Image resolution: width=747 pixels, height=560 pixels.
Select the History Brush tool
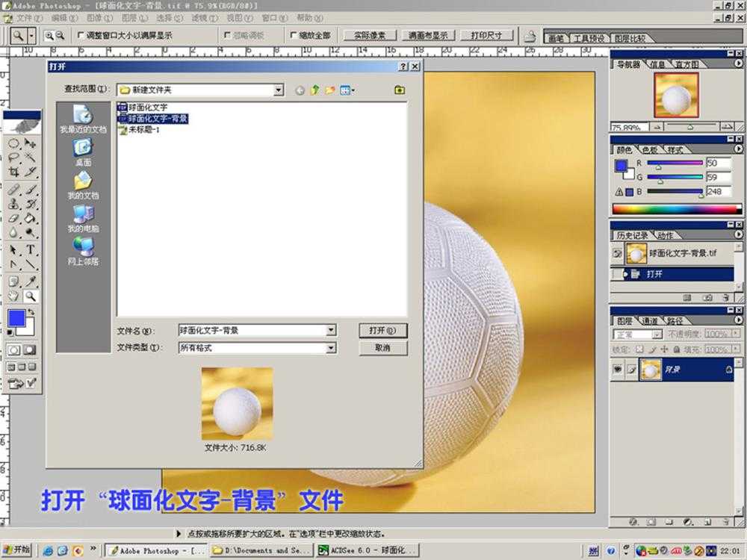[x=30, y=204]
